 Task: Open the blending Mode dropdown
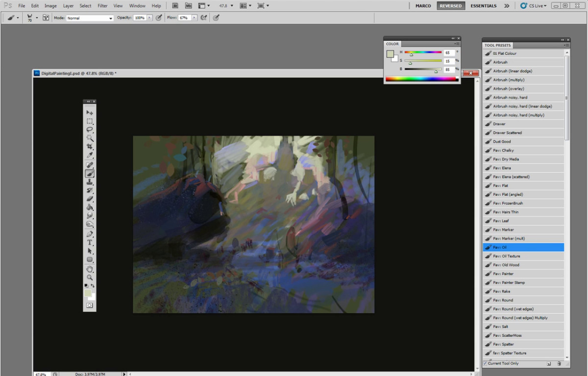[90, 18]
